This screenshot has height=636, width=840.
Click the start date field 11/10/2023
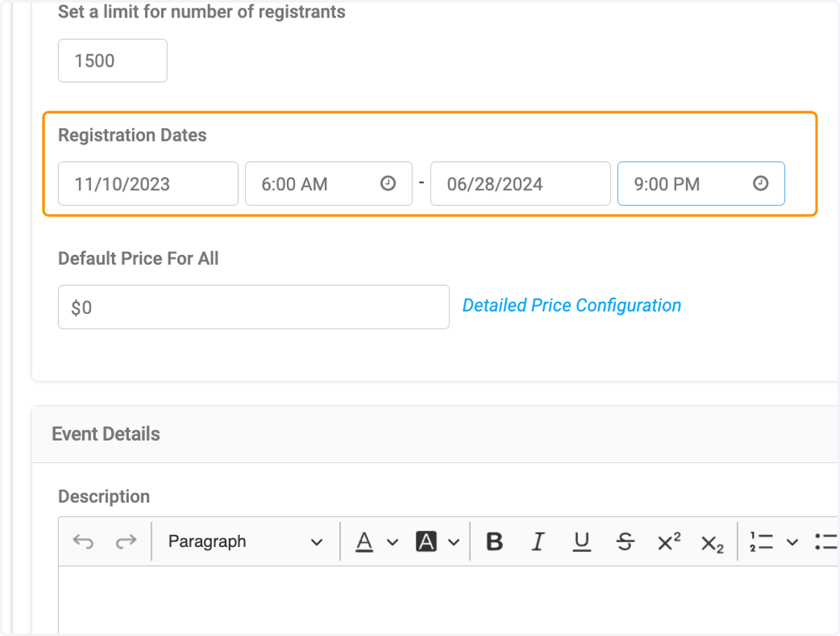148,184
